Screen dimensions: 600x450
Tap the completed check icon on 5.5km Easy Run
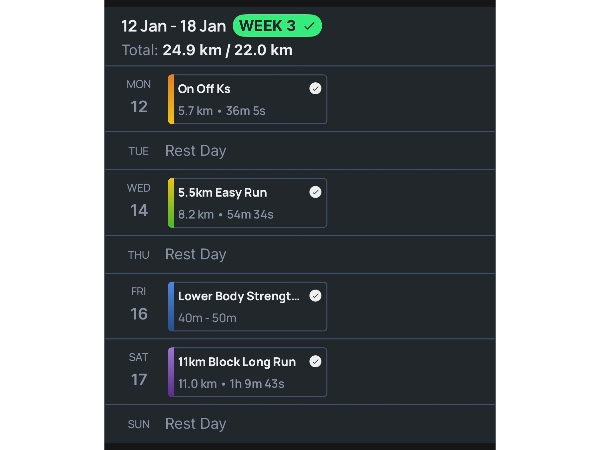pyautogui.click(x=315, y=192)
